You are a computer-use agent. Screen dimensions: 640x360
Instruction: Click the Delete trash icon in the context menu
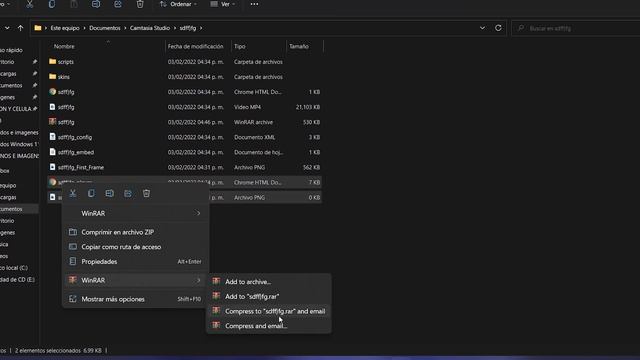147,193
